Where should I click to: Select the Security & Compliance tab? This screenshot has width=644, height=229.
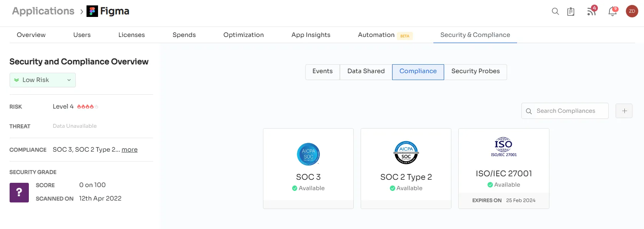pyautogui.click(x=475, y=35)
